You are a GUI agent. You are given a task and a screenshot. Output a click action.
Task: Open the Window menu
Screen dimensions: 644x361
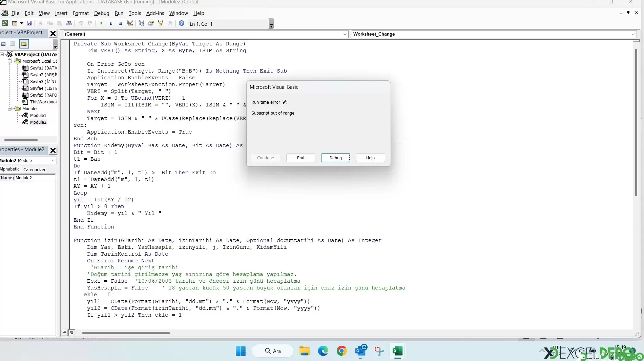[179, 13]
